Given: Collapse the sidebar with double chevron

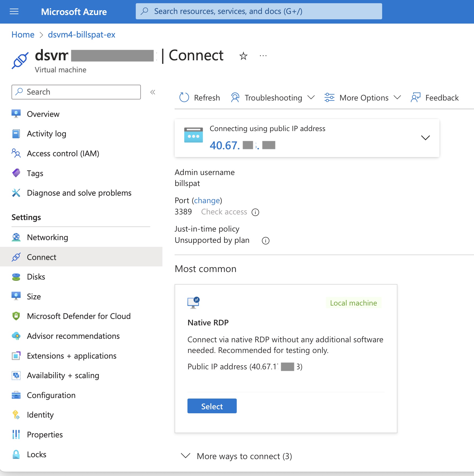Looking at the screenshot, I should pyautogui.click(x=153, y=92).
